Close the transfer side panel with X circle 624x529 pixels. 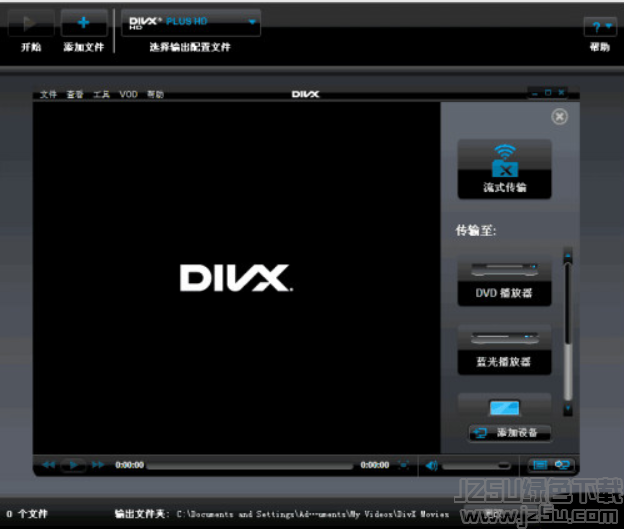pos(560,117)
